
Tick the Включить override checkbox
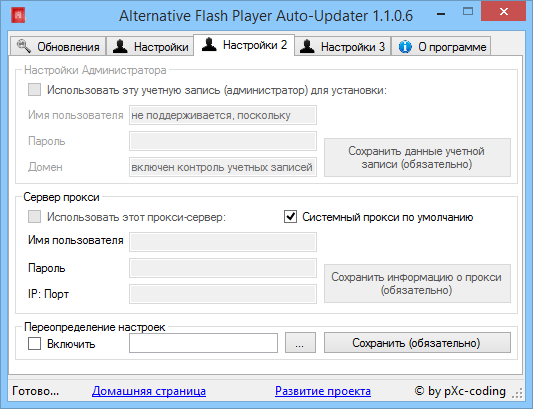[x=34, y=343]
